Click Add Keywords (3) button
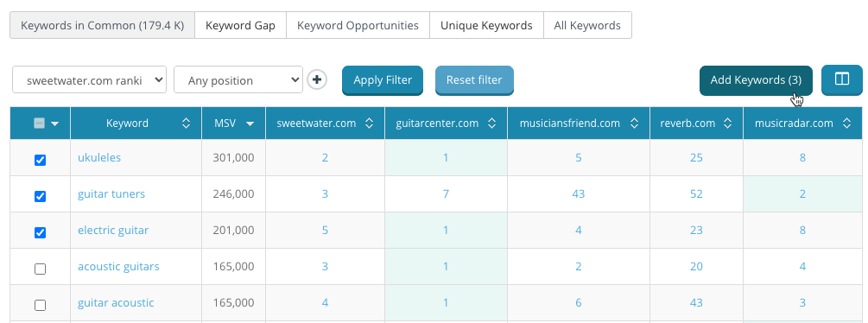The image size is (868, 323). pos(757,80)
